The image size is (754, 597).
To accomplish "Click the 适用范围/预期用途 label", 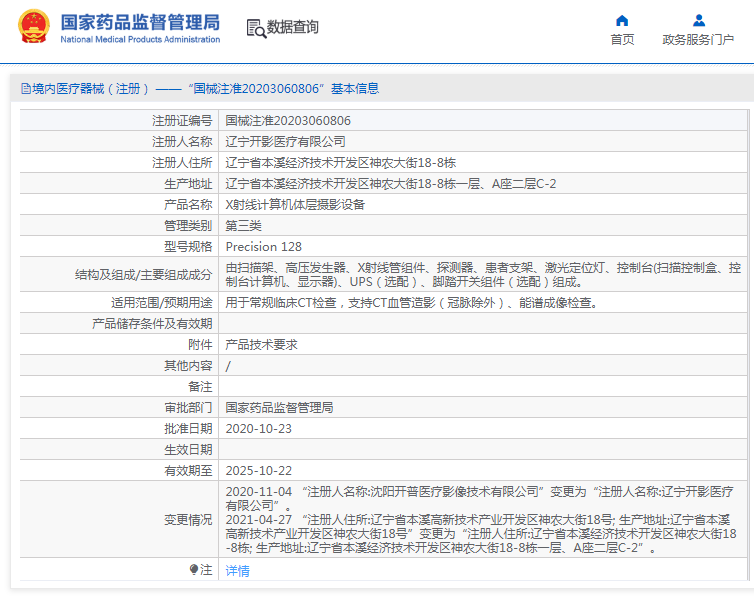I will (x=162, y=303).
